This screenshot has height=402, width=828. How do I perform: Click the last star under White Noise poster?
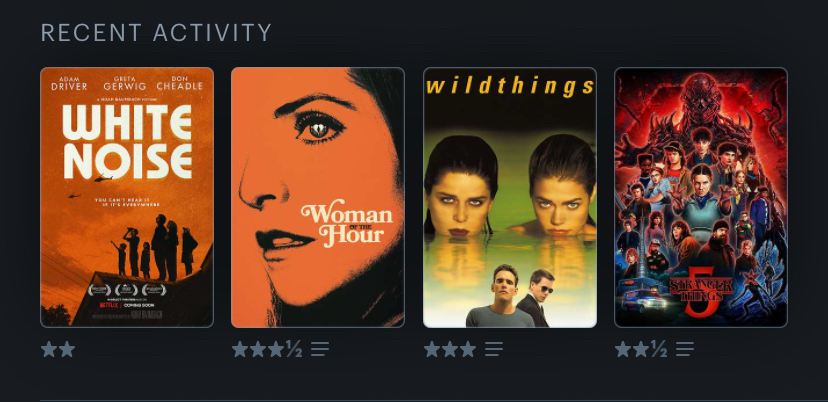tap(67, 349)
